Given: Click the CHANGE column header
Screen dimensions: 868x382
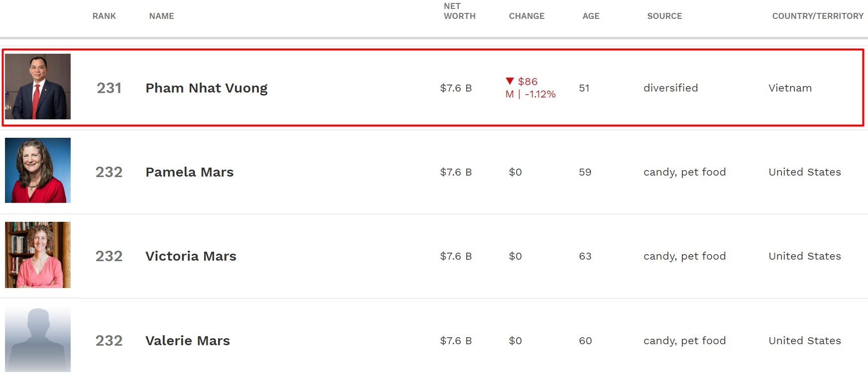Looking at the screenshot, I should [527, 16].
